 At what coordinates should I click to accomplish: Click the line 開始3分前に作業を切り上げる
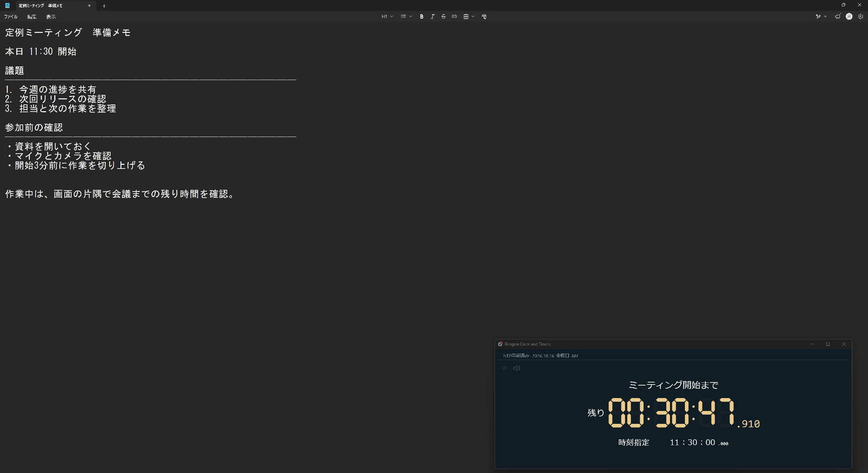click(80, 165)
